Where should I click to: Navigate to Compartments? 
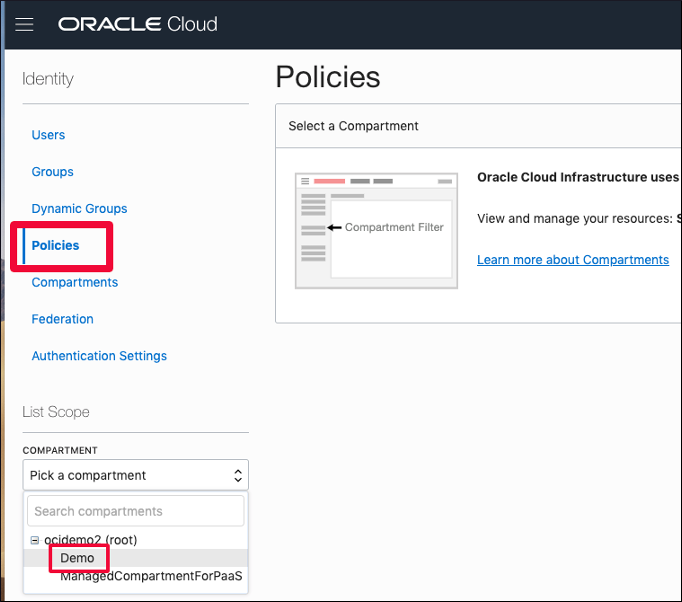pyautogui.click(x=75, y=282)
